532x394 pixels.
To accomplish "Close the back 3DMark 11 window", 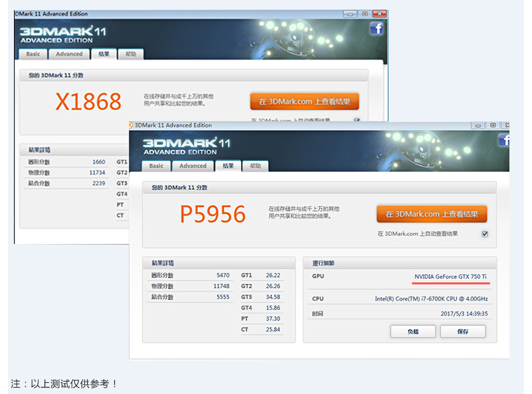I will pos(379,14).
